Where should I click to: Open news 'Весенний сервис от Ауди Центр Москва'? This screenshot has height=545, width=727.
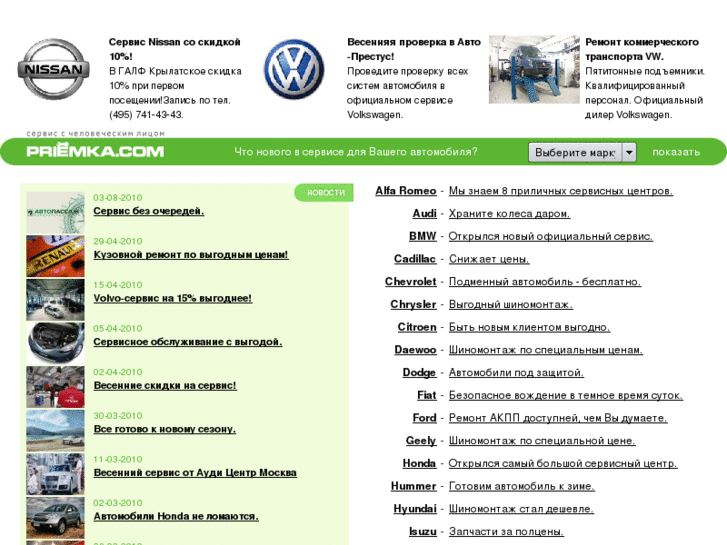(x=195, y=473)
